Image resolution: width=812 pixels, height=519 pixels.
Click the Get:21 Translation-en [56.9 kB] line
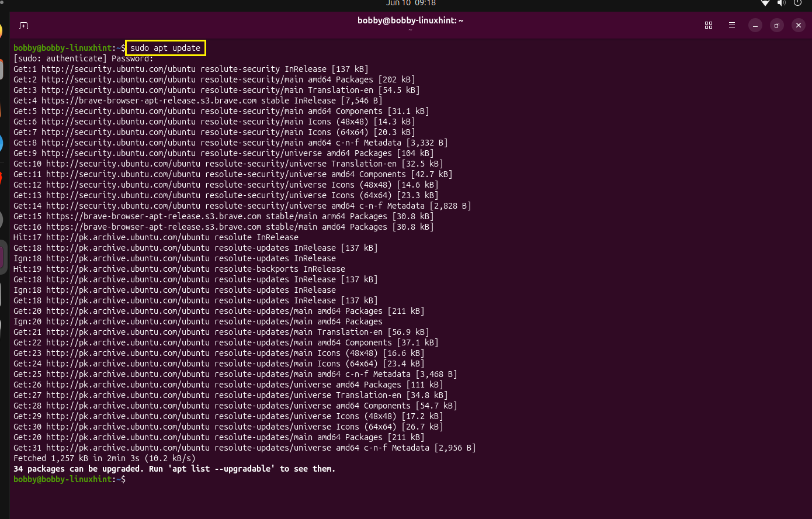pyautogui.click(x=221, y=332)
